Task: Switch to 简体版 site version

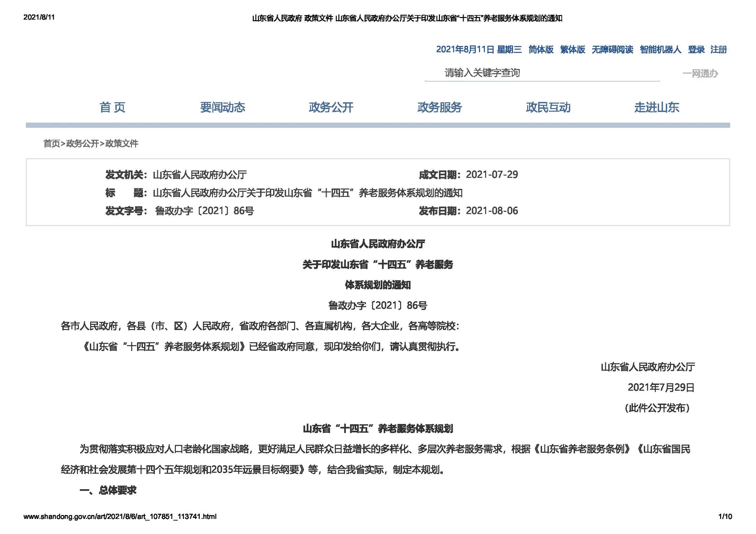Action: (541, 49)
